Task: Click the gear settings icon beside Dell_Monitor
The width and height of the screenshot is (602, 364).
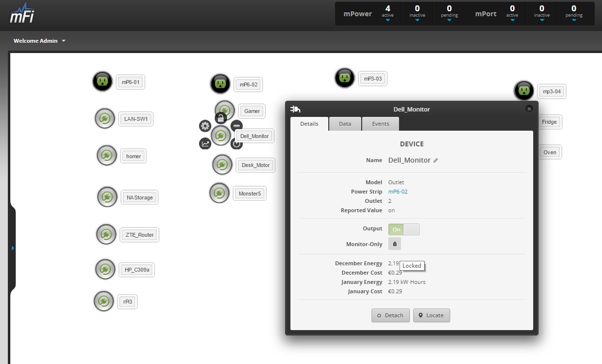Action: [205, 126]
